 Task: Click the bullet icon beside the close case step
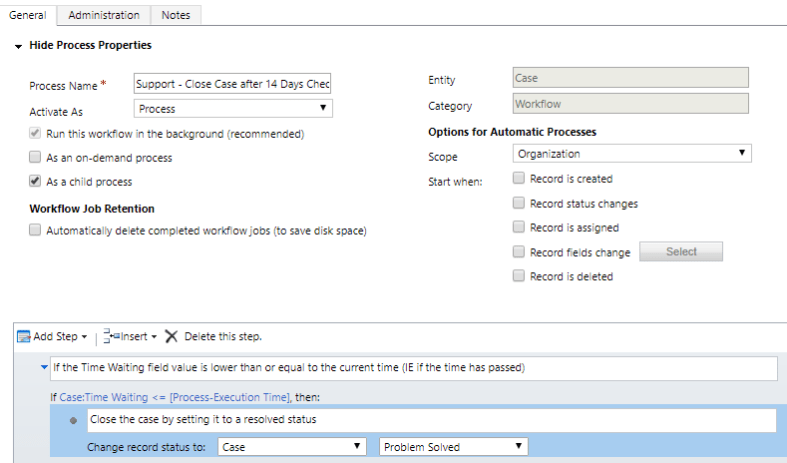click(x=74, y=421)
